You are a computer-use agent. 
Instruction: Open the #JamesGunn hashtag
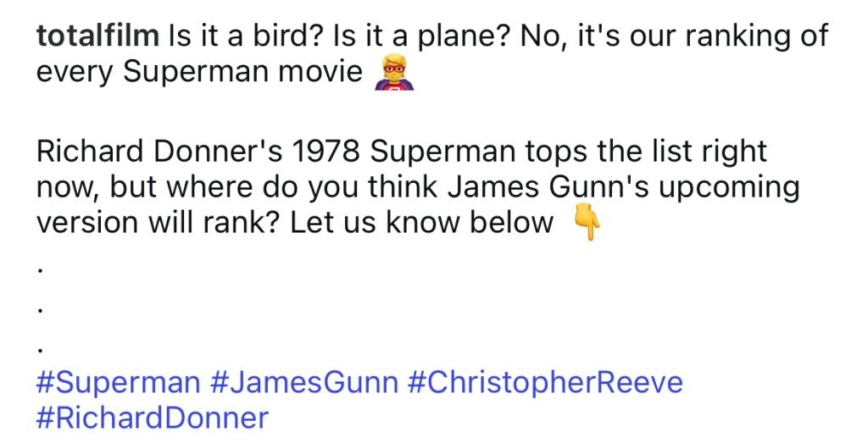pos(304,383)
